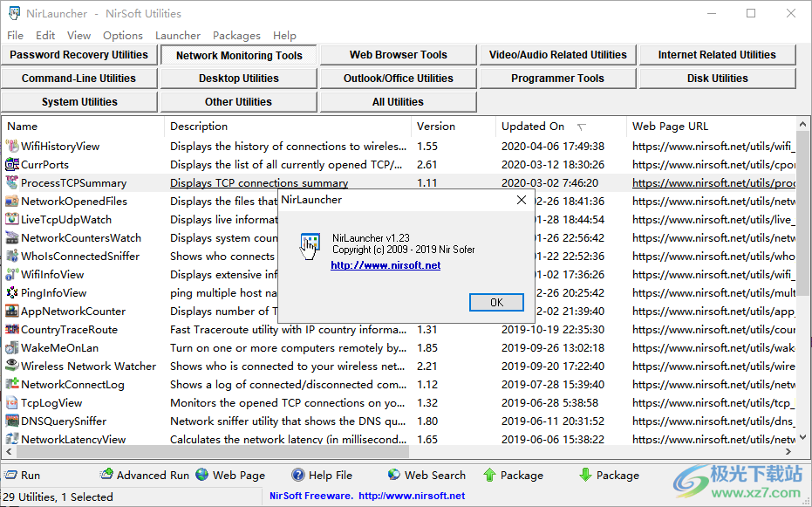The image size is (812, 507).
Task: Click the PingInfoView utility icon
Action: pos(10,292)
